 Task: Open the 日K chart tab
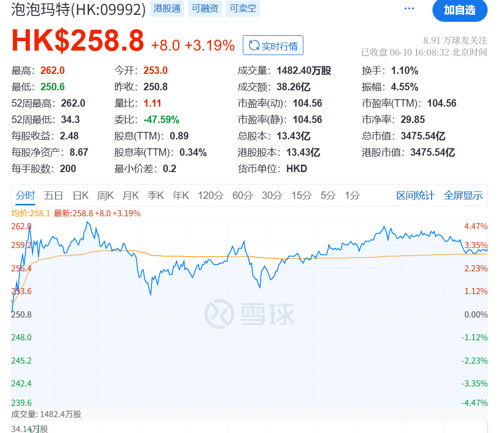pos(80,195)
